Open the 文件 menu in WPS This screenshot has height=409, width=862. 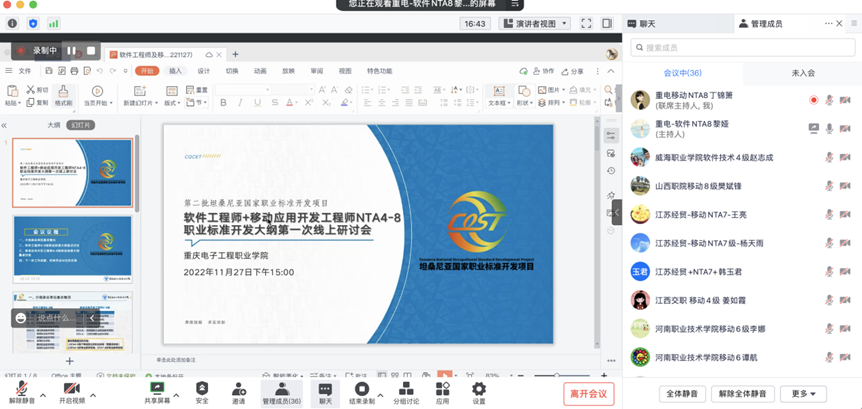coord(25,71)
